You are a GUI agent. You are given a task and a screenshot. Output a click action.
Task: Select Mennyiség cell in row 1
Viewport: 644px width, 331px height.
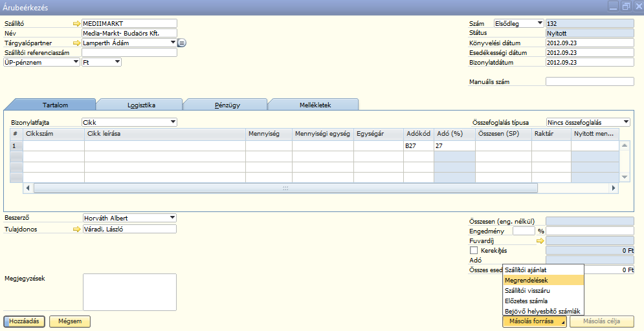(x=269, y=145)
